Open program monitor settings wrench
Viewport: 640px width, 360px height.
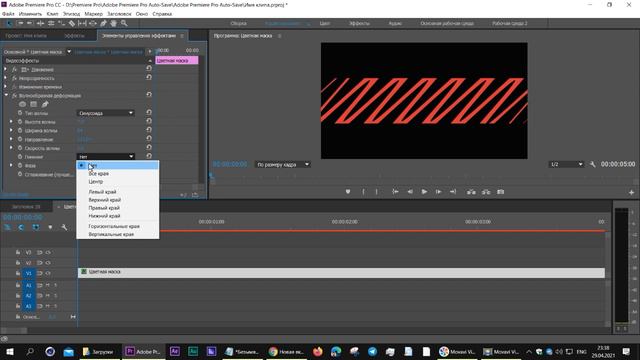pyautogui.click(x=593, y=164)
